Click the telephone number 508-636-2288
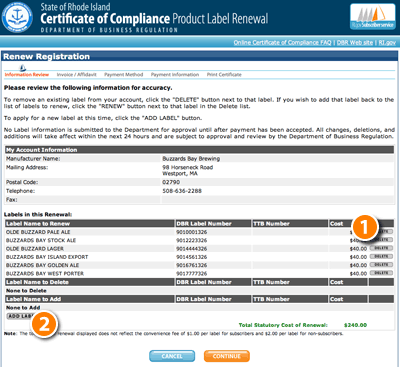400x367 pixels. click(182, 191)
